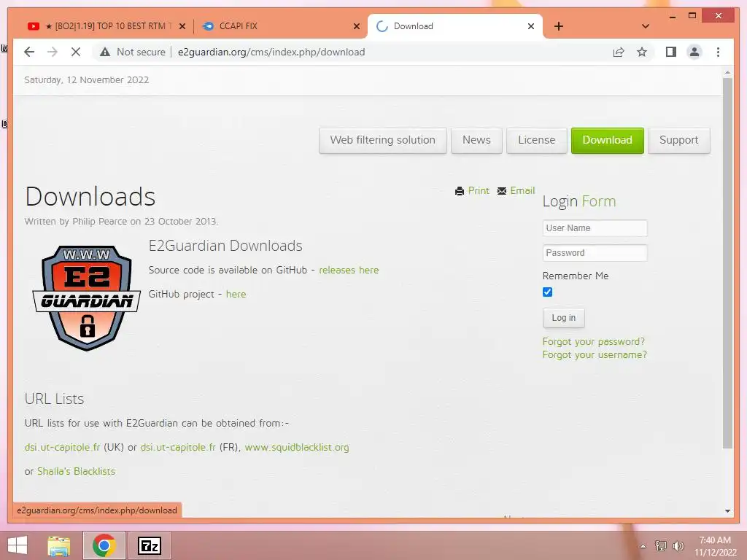Share this page using share icon
Image resolution: width=747 pixels, height=560 pixels.
click(x=619, y=52)
